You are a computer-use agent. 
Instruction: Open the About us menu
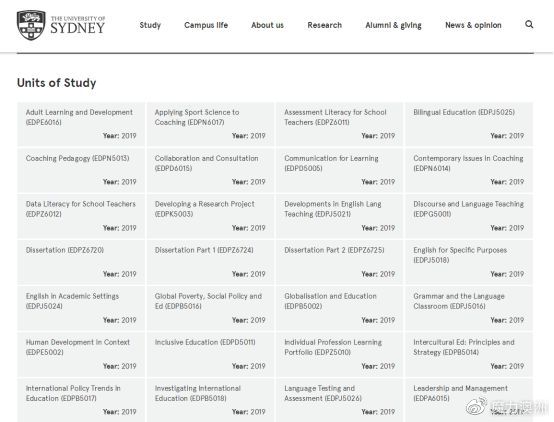pos(267,25)
